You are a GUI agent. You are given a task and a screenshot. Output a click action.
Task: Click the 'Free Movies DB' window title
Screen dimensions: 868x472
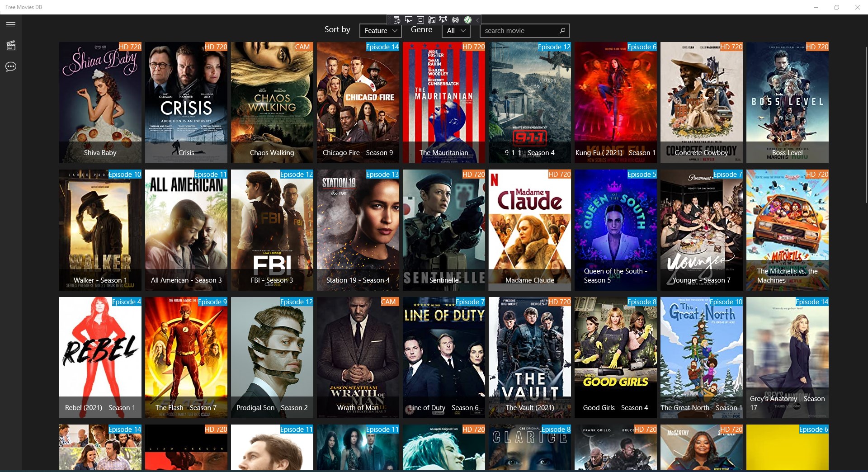24,7
